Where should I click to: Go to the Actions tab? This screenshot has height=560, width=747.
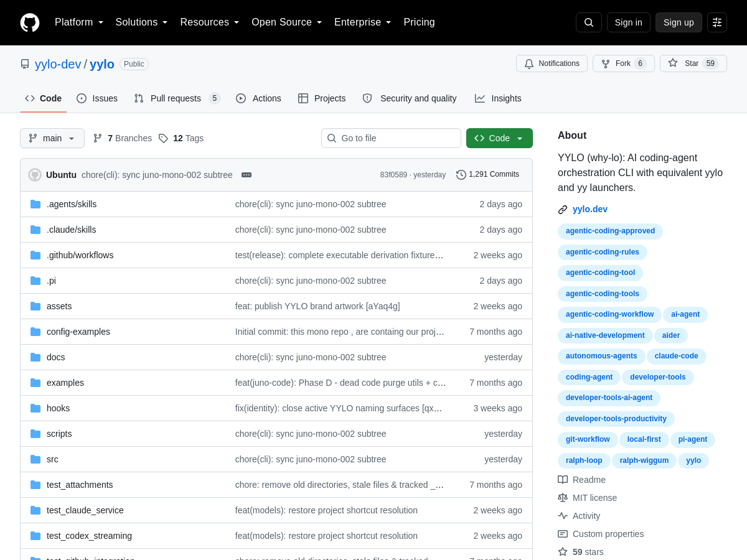click(258, 98)
